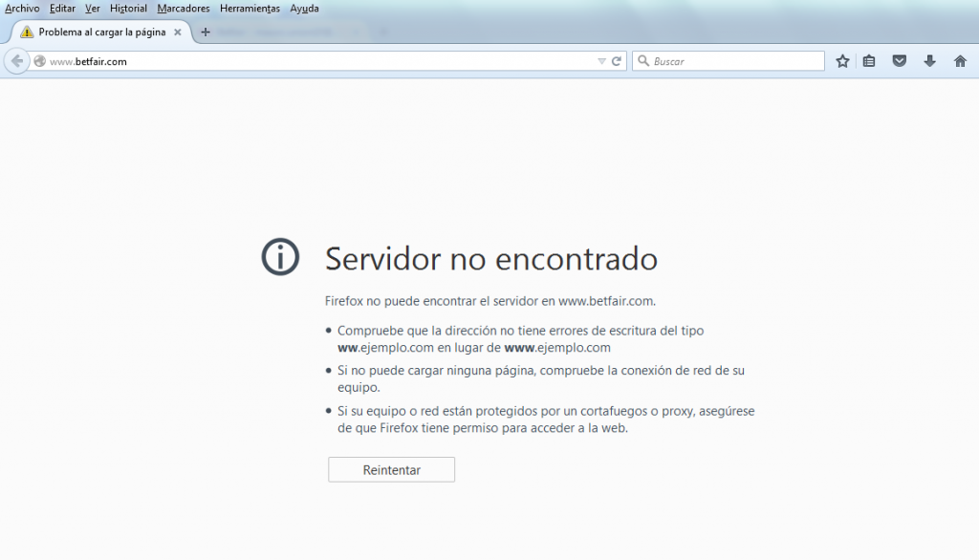Open the Ver menu

click(93, 8)
